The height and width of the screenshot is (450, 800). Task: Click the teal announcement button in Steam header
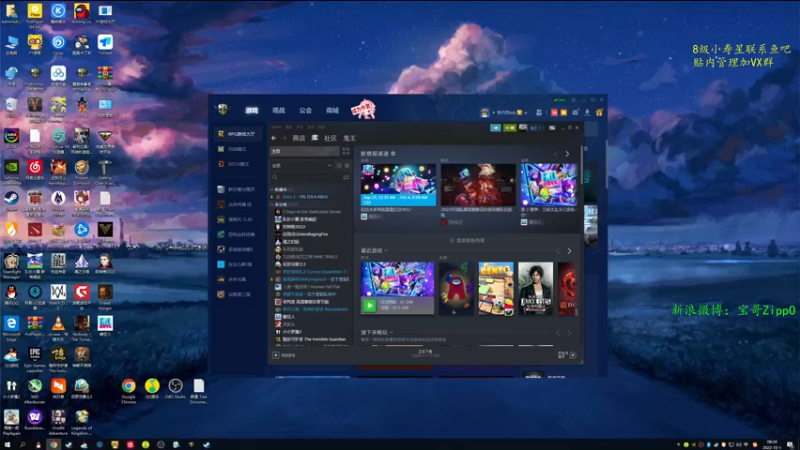495,128
